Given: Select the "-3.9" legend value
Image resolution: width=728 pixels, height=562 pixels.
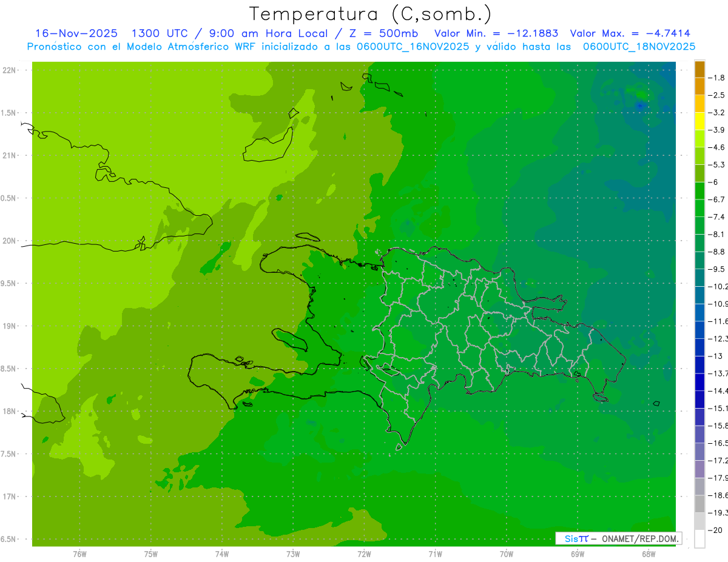Looking at the screenshot, I should coord(716,130).
